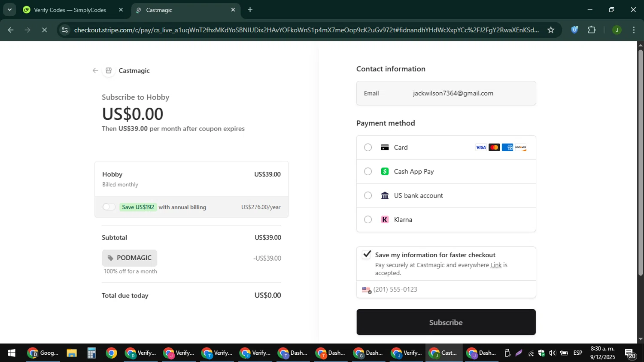Open the Chrome three-dot menu

[x=634, y=30]
